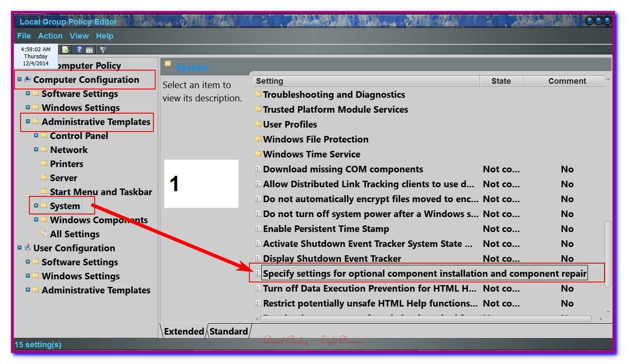Select the System node in tree
626x364 pixels.
(65, 206)
